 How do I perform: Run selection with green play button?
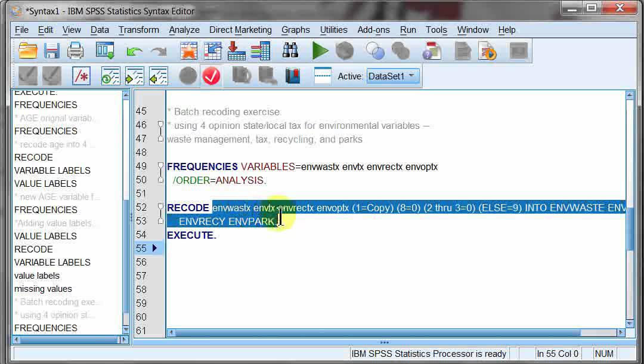(320, 51)
